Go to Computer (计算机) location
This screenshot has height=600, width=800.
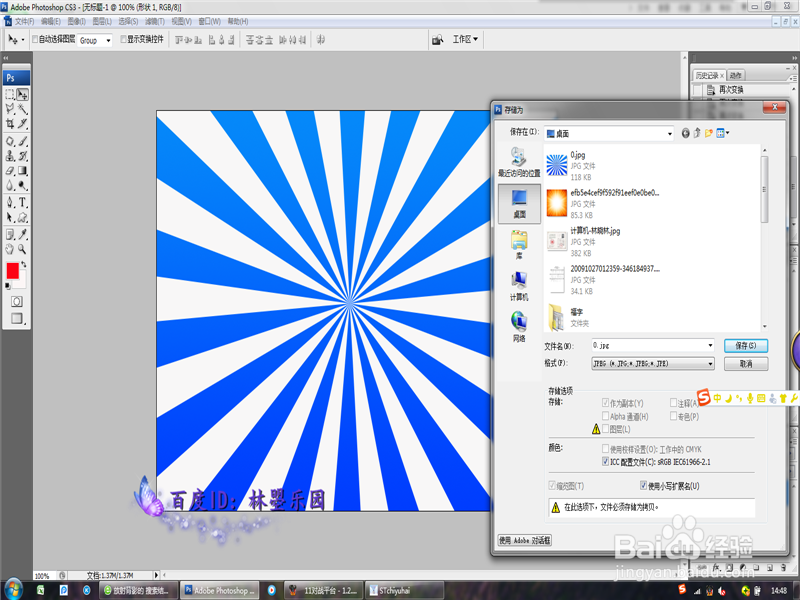coord(519,286)
